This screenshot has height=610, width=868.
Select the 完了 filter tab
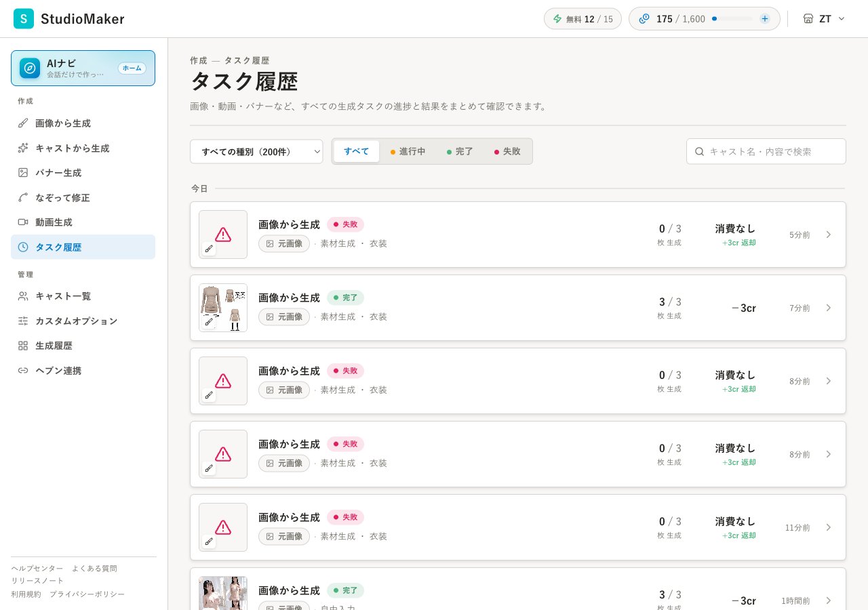[x=460, y=151]
